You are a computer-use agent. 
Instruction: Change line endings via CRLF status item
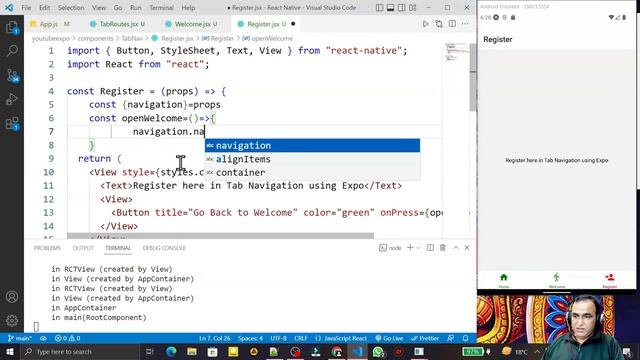point(300,338)
